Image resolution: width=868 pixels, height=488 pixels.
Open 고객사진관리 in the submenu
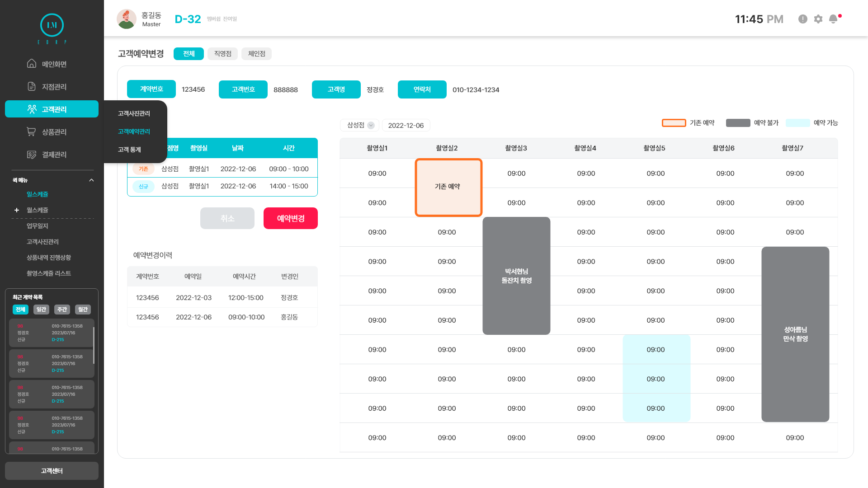pyautogui.click(x=134, y=113)
